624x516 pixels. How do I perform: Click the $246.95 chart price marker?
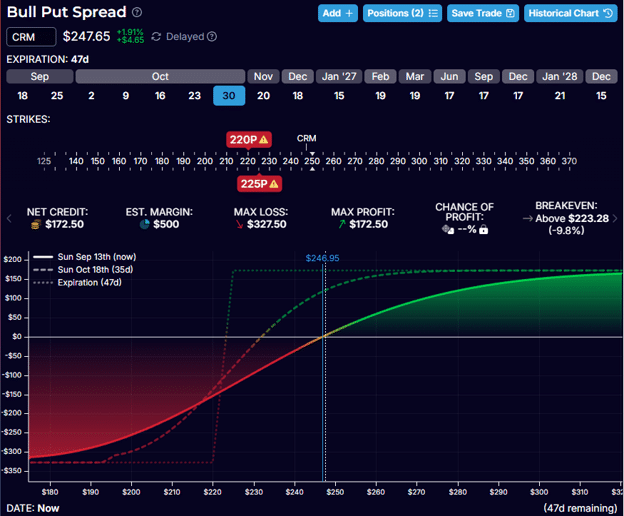[x=322, y=258]
